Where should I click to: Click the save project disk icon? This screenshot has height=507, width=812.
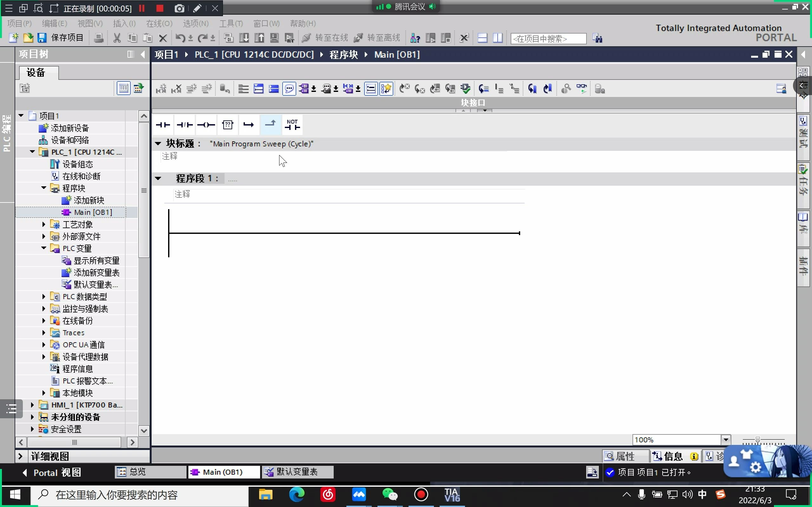pyautogui.click(x=42, y=38)
